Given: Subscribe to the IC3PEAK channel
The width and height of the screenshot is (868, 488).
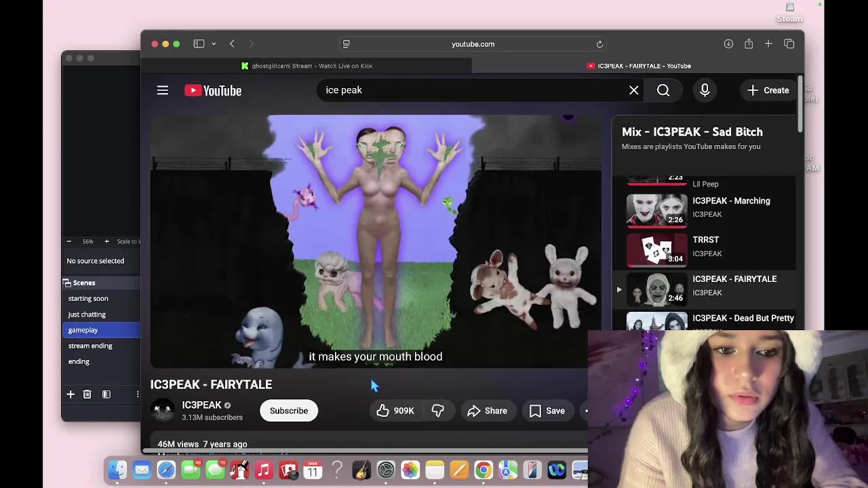Looking at the screenshot, I should click(x=289, y=411).
